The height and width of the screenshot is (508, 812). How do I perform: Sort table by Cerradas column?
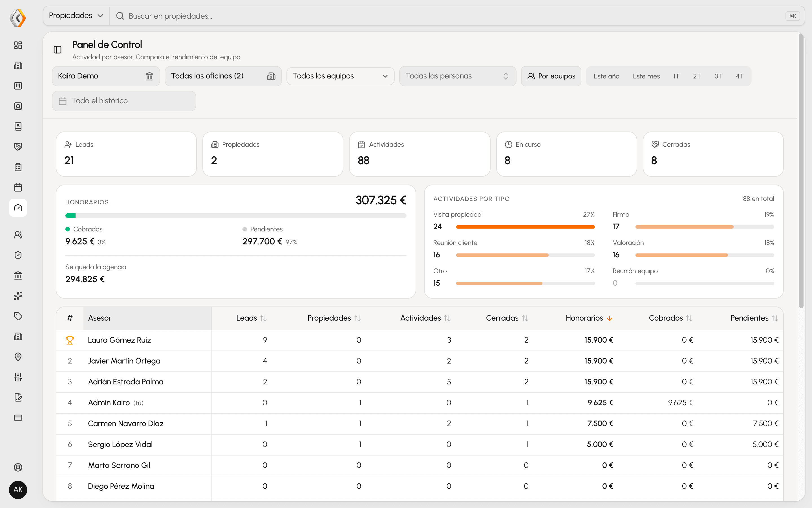point(507,318)
